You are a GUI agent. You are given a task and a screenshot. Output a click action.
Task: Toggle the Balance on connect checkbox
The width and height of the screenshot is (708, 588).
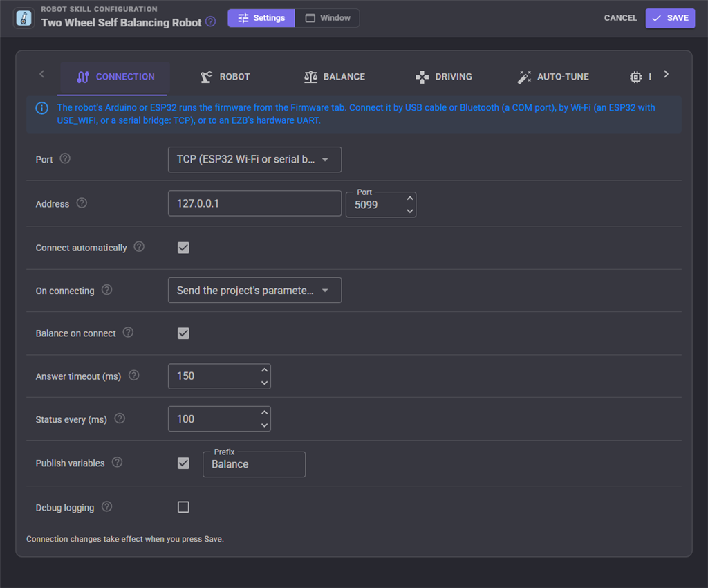(183, 333)
